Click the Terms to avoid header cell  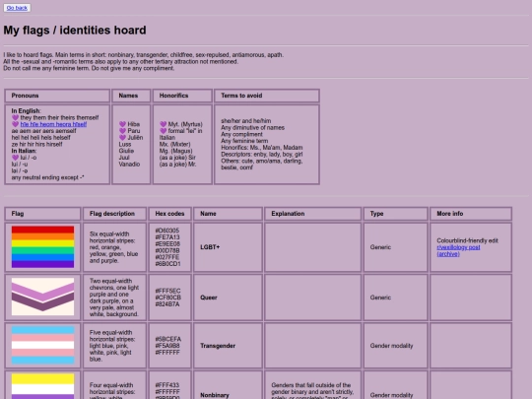(x=267, y=96)
